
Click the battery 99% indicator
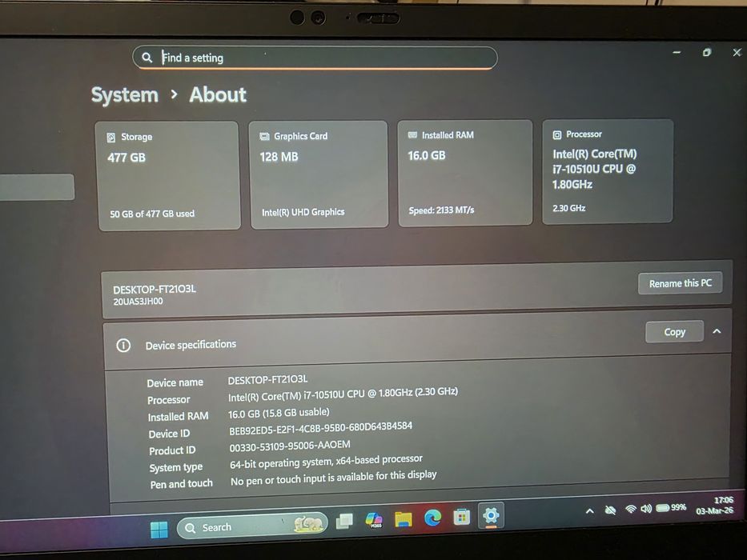coord(671,508)
